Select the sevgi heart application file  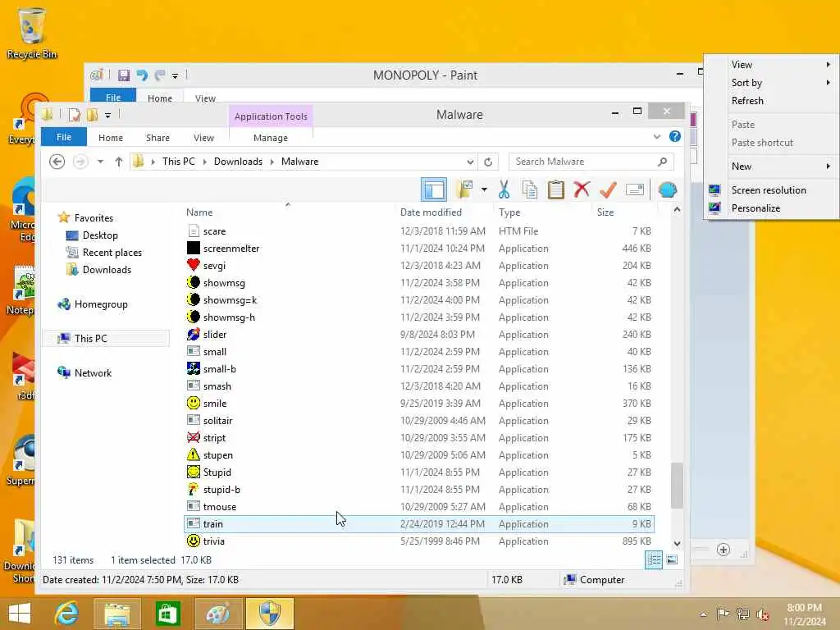pyautogui.click(x=419, y=266)
